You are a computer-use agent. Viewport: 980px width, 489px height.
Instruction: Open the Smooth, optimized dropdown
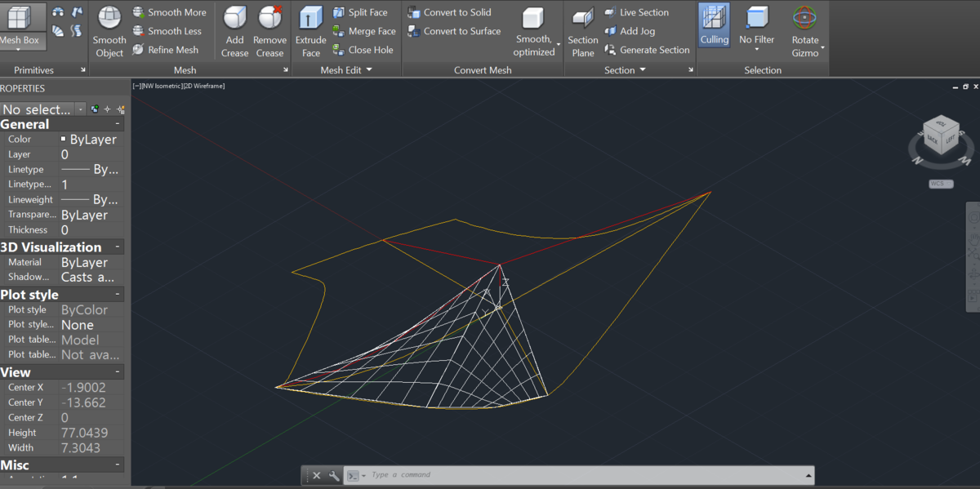[x=559, y=45]
